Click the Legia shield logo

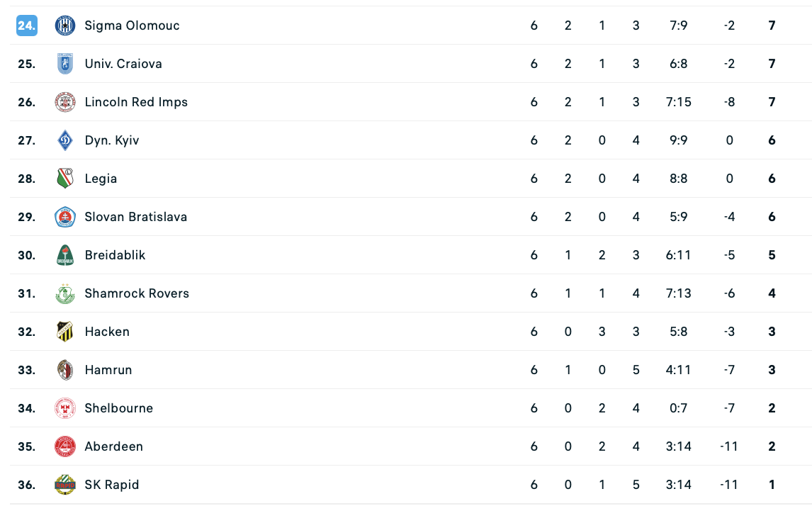coord(65,179)
